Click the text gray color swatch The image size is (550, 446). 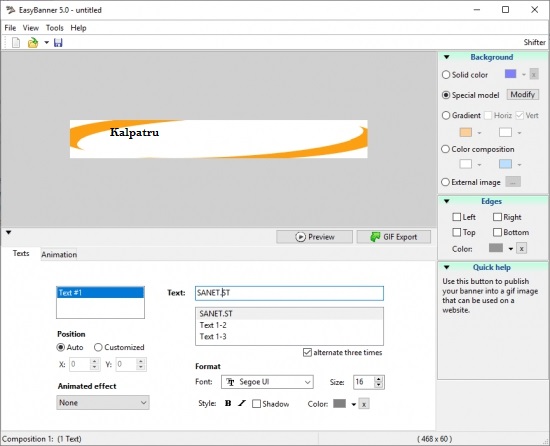(339, 404)
